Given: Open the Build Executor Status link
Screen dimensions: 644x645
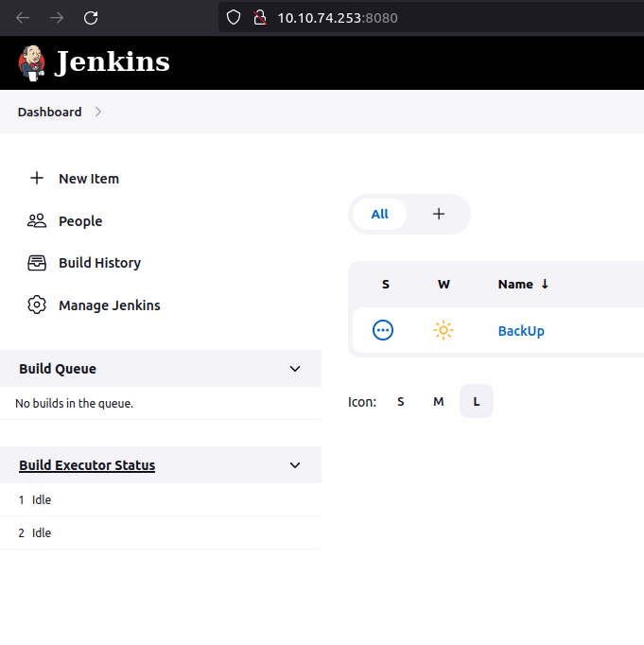Looking at the screenshot, I should tap(87, 465).
